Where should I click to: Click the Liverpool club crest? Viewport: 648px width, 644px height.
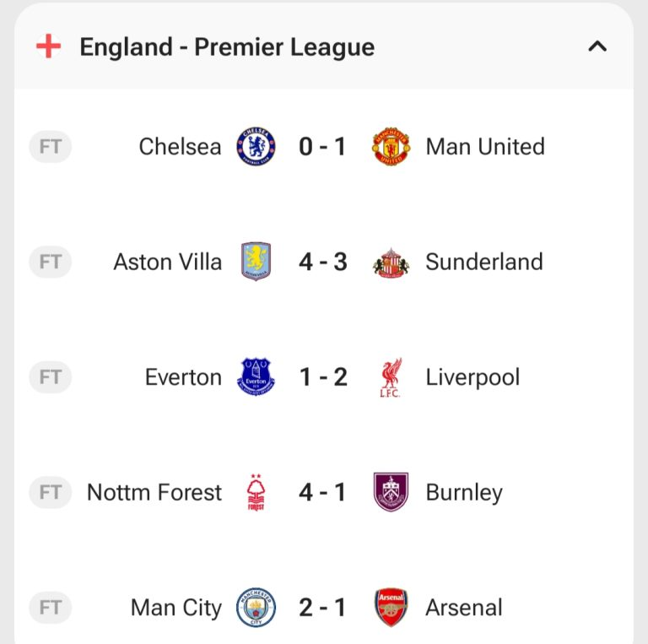(391, 377)
